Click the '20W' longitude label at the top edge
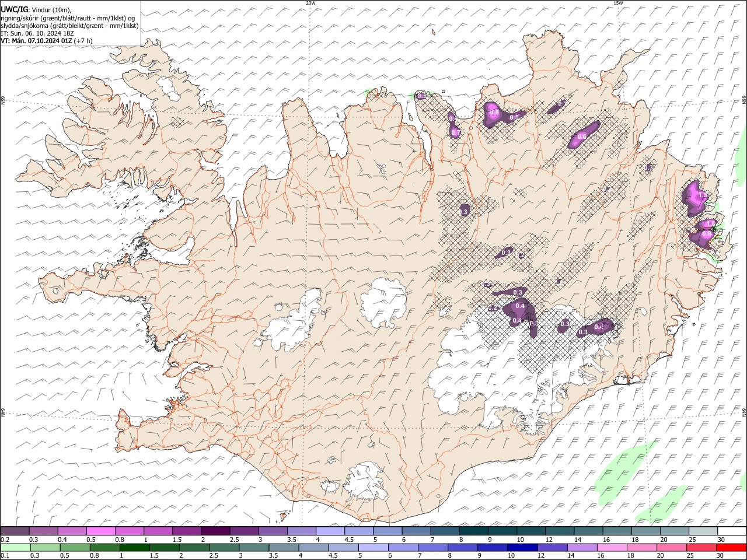Viewport: 747px width, 560px height. [x=310, y=3]
